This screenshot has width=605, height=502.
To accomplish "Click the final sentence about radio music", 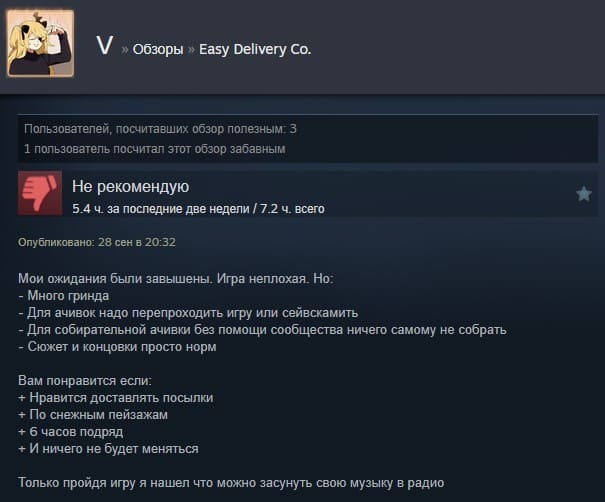I will pos(231,483).
